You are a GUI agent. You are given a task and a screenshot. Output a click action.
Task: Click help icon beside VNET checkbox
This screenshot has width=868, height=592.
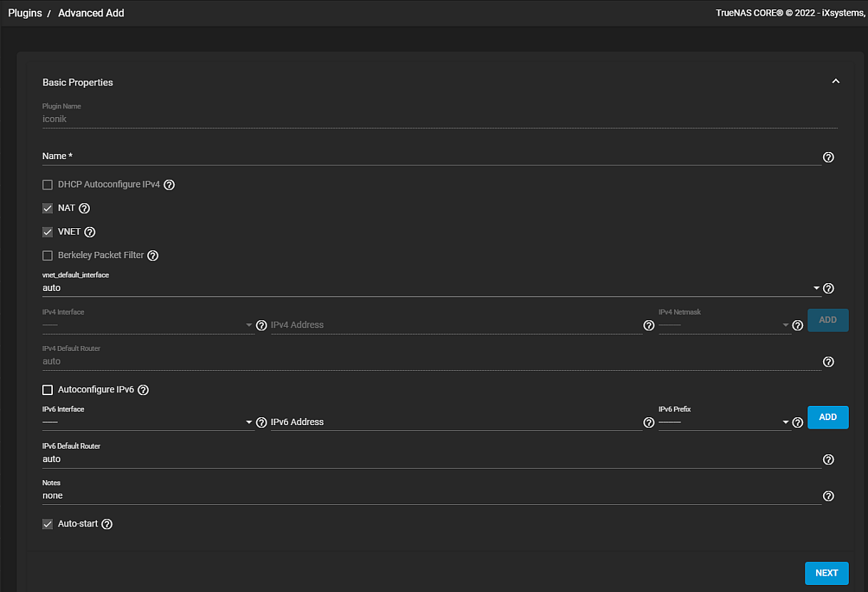click(90, 232)
